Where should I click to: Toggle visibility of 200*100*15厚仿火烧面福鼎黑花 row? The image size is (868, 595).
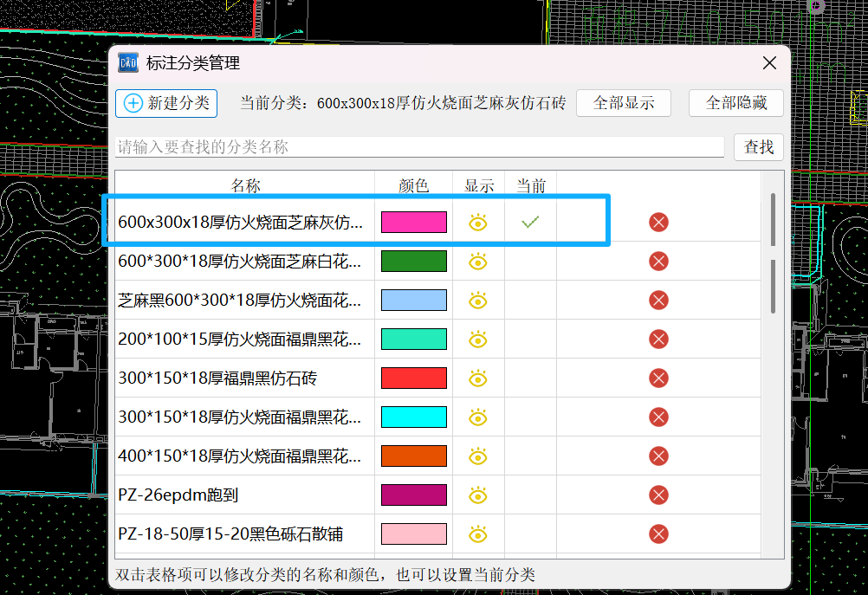(x=477, y=340)
